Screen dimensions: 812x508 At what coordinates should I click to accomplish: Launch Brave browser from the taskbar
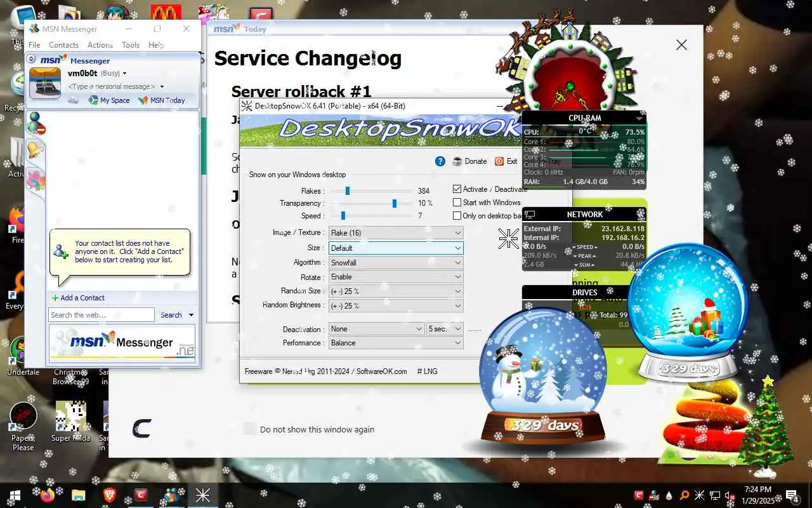(x=110, y=495)
